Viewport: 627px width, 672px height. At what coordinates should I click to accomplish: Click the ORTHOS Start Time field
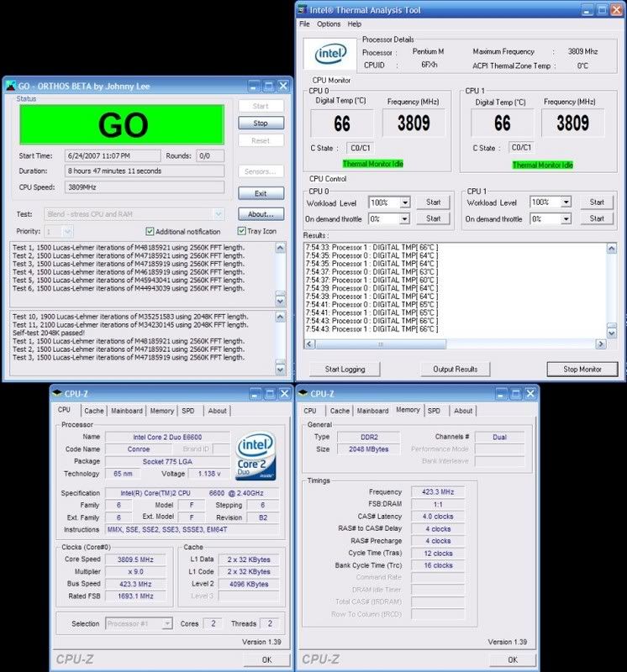[113, 156]
